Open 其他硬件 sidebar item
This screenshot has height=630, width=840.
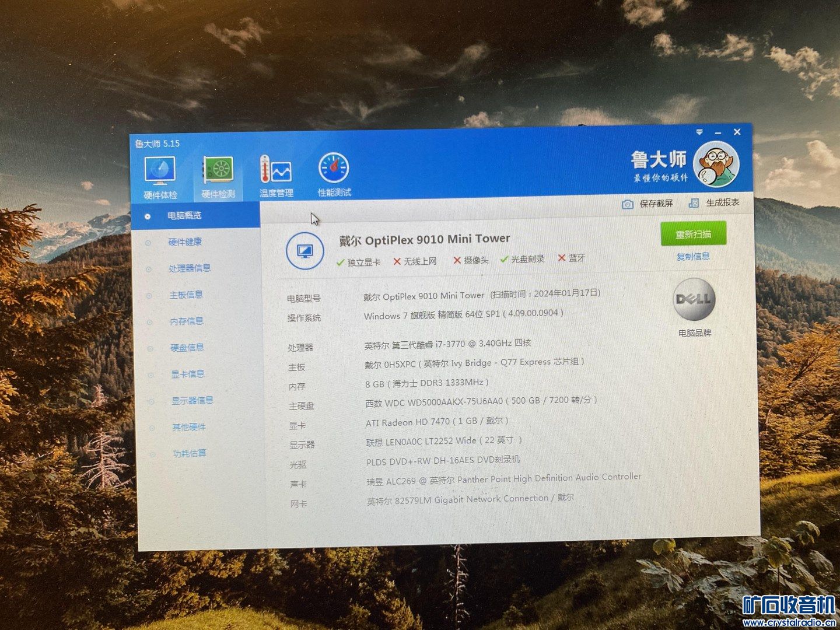pos(189,427)
